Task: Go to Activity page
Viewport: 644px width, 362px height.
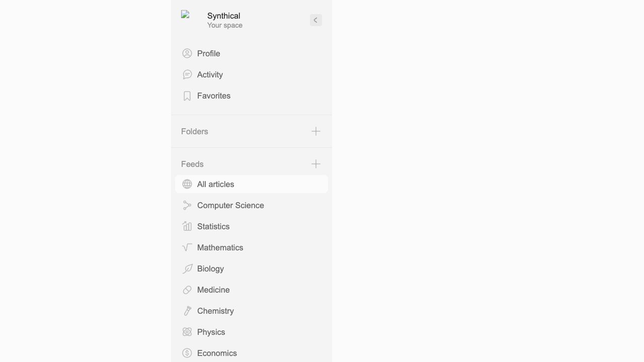Action: click(x=210, y=74)
